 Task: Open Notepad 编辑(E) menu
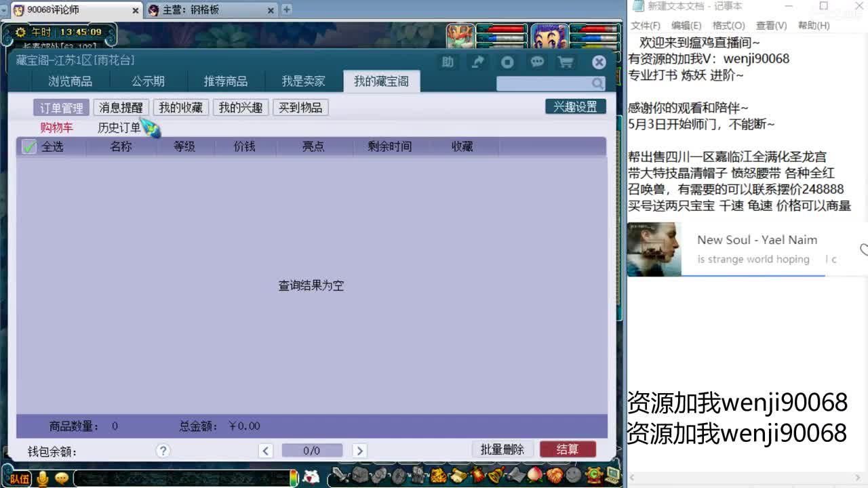click(686, 25)
